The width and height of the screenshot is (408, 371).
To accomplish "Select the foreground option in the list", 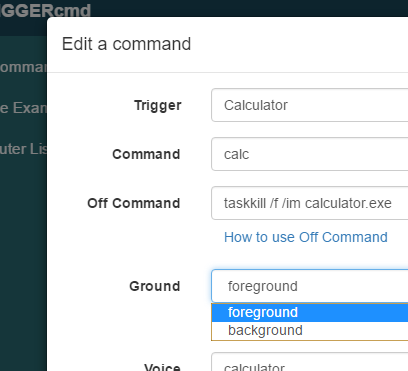I will pyautogui.click(x=310, y=313).
